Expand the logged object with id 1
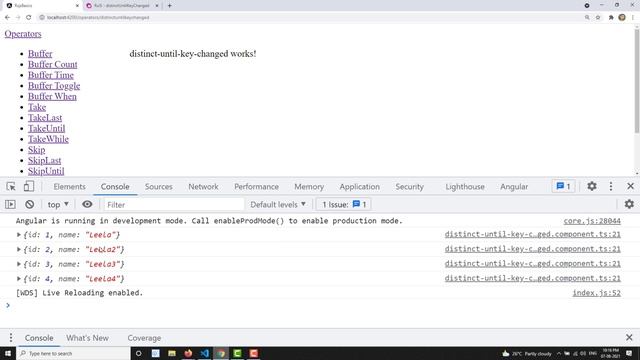 [19, 235]
